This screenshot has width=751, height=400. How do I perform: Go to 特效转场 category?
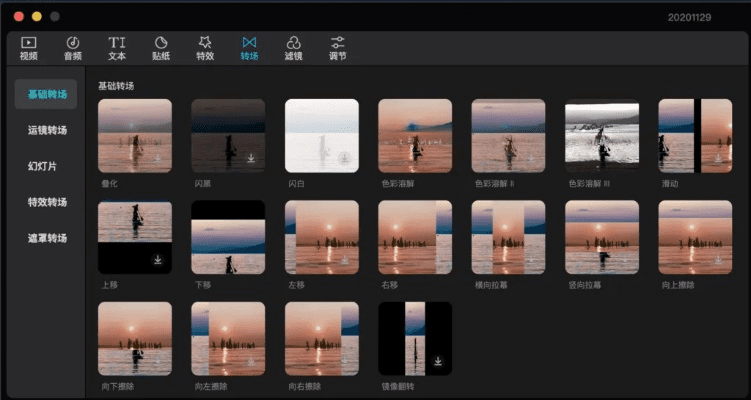[x=48, y=202]
